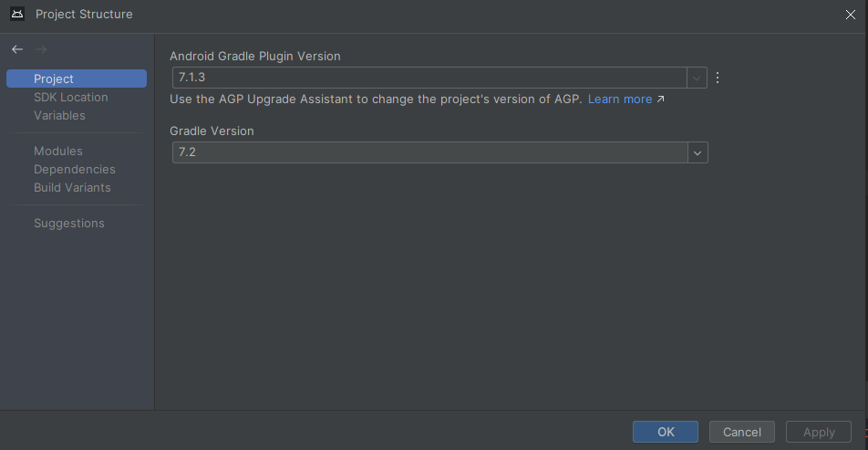Select the Project section in sidebar

(77, 78)
